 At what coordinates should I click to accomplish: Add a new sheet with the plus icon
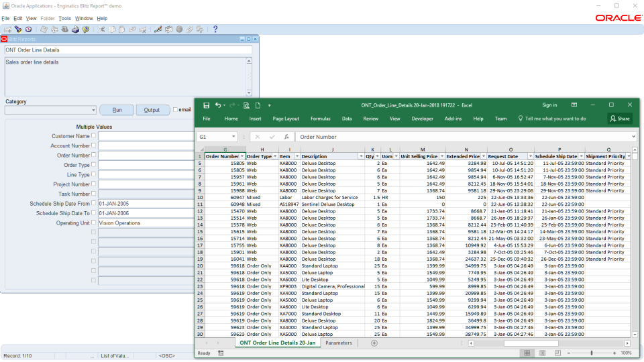[374, 343]
